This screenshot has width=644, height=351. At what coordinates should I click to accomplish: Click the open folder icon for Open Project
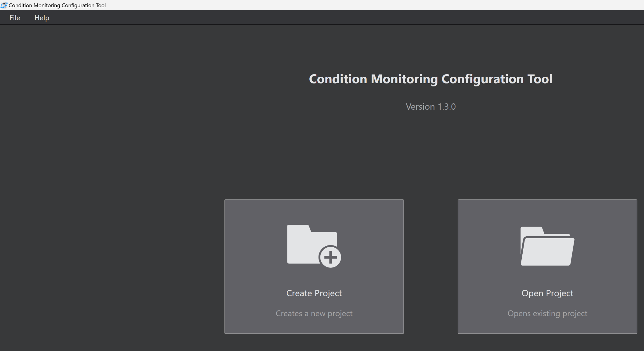point(547,246)
